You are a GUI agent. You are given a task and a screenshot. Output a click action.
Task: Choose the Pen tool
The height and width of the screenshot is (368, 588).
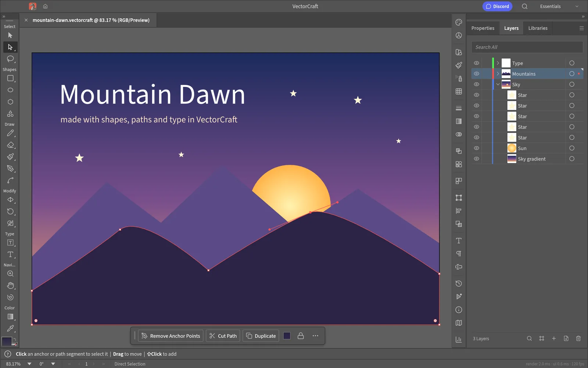pos(10,169)
